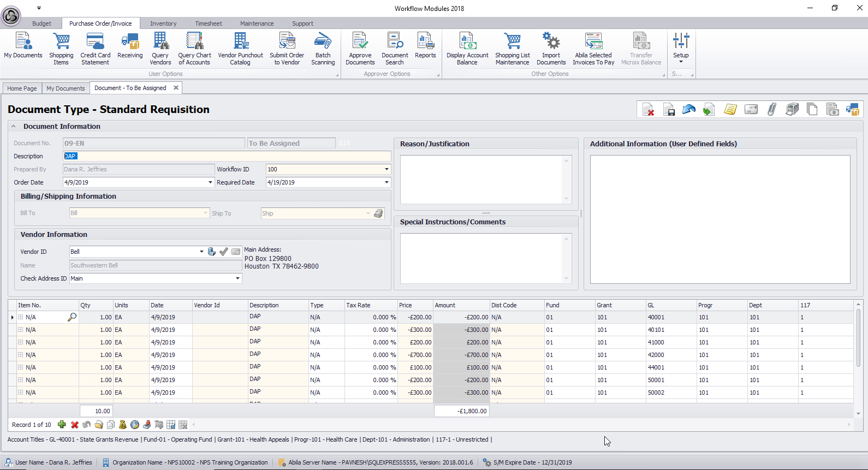Switch to the Inventory ribbon tab
Viewport: 868px width, 470px height.
point(163,23)
